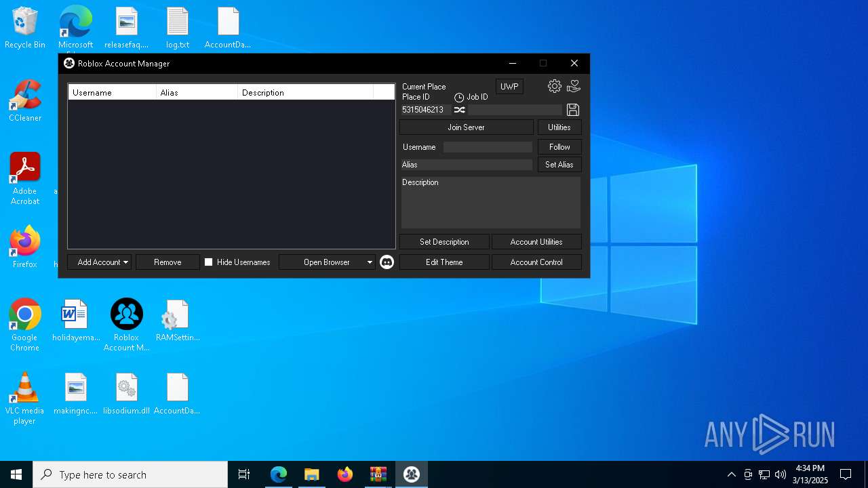The height and width of the screenshot is (488, 868).
Task: Open the Recycle Bin desktop icon
Action: 25,28
